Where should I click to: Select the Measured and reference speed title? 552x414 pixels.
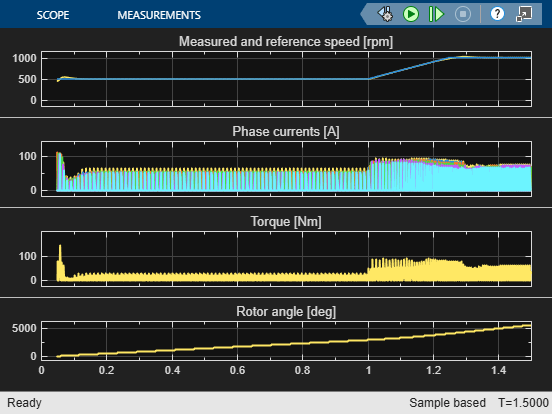point(286,42)
